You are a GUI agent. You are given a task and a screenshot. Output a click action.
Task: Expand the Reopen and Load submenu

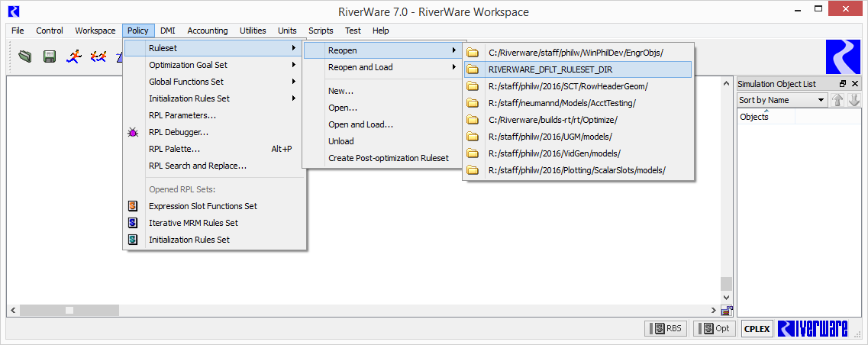coord(382,67)
